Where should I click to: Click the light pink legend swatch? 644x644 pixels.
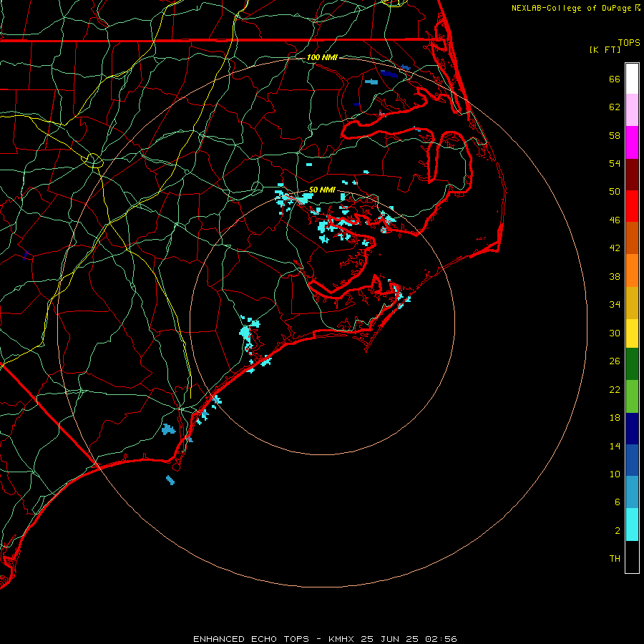[x=632, y=109]
